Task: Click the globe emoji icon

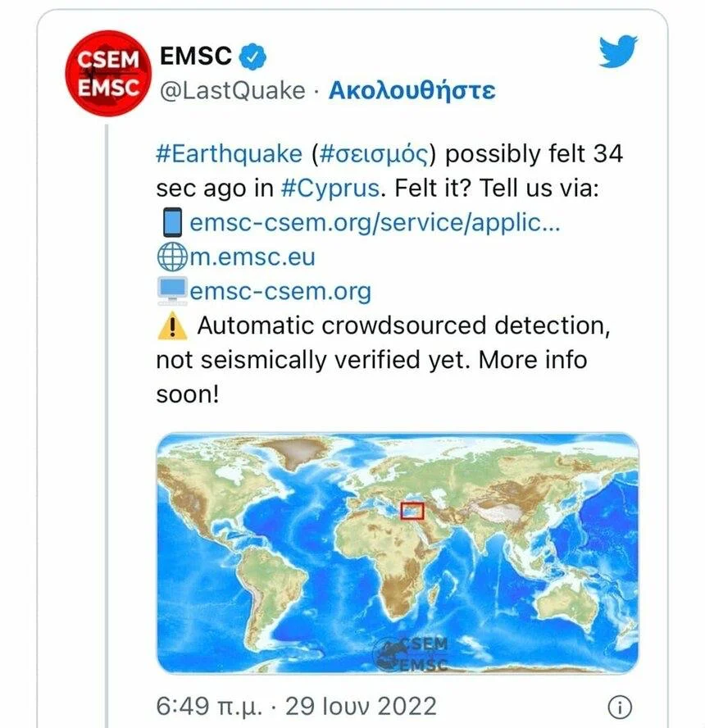Action: (x=171, y=257)
